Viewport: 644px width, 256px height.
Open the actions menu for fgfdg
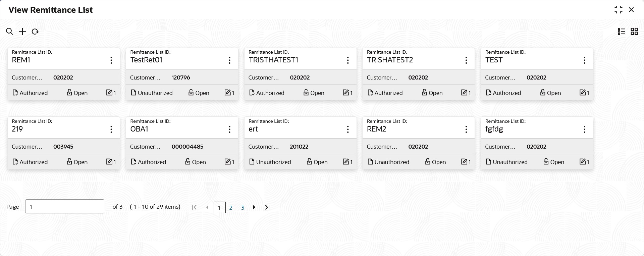click(585, 130)
